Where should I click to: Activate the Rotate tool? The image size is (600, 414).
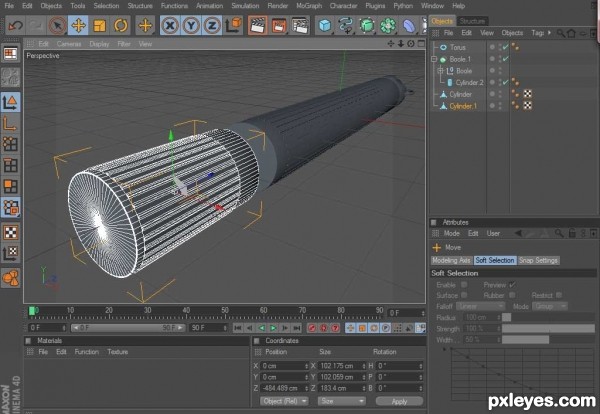[x=121, y=26]
